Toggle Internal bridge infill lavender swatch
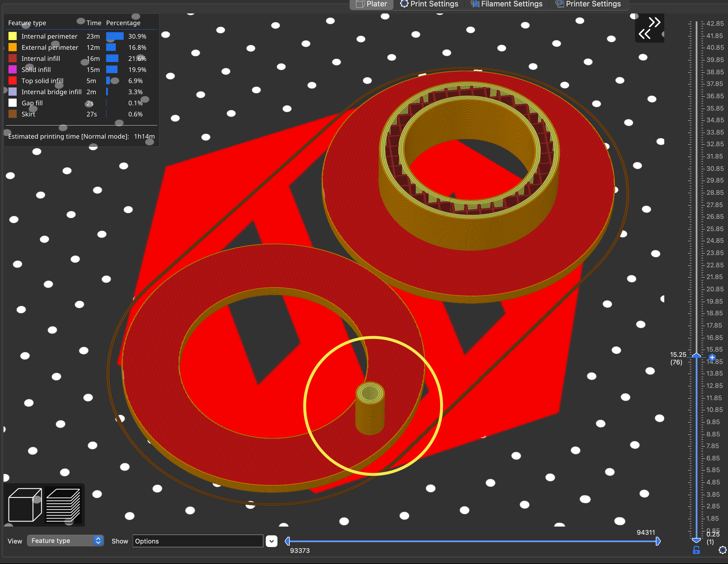 (12, 92)
